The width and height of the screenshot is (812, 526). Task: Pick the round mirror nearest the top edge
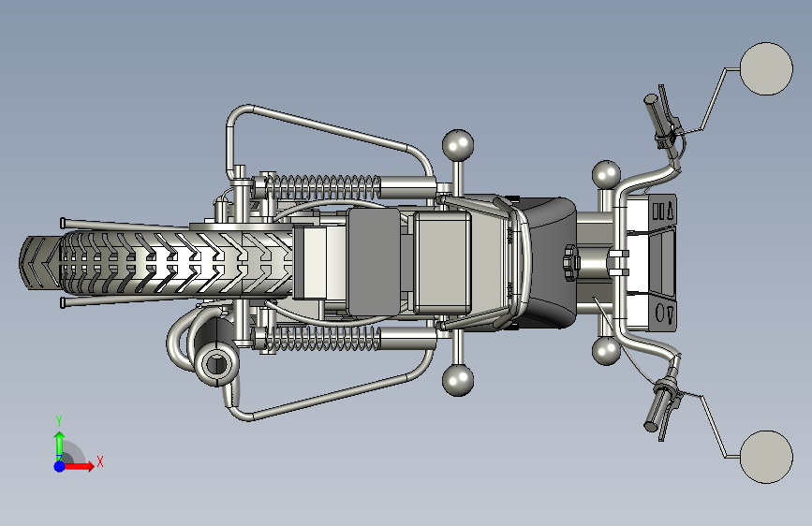pyautogui.click(x=766, y=69)
